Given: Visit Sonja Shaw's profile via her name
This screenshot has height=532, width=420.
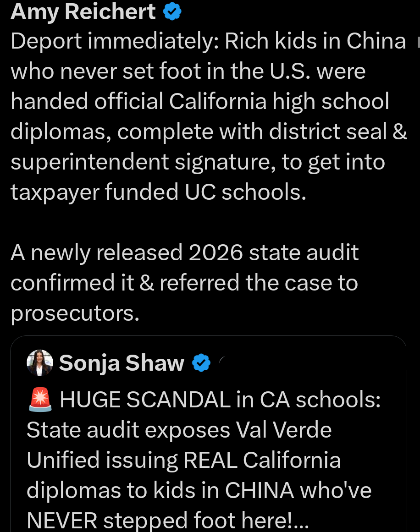Looking at the screenshot, I should click(x=121, y=362).
